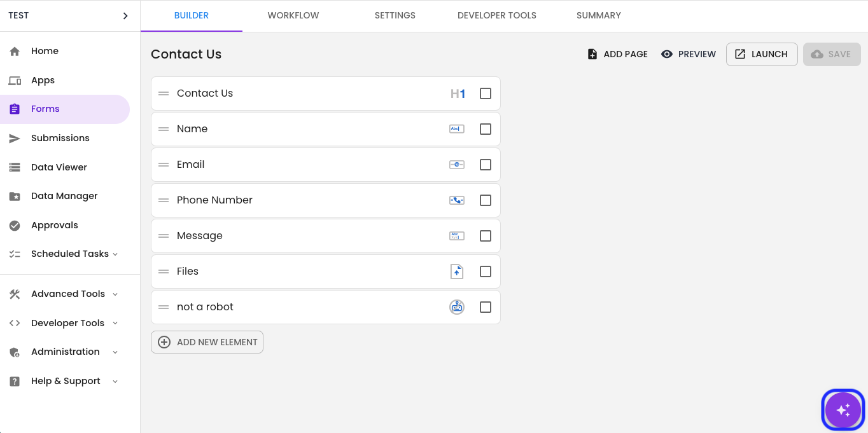Switch to the BUILDER tab

pos(192,16)
